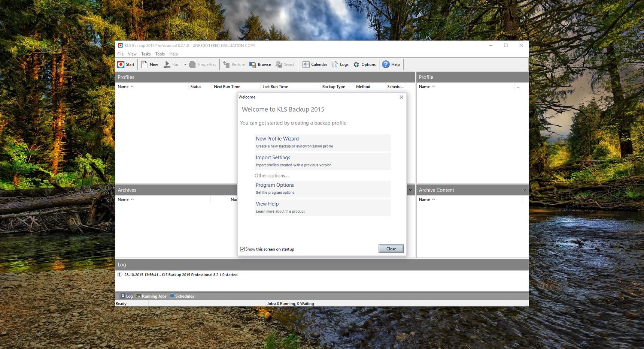Open the Browse toolbar item
644x349 pixels.
pyautogui.click(x=260, y=64)
